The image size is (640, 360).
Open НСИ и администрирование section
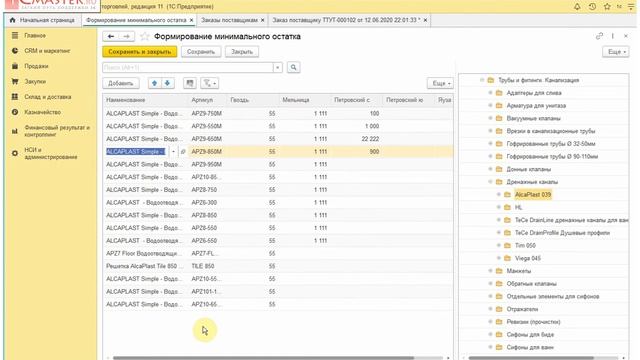pyautogui.click(x=50, y=153)
